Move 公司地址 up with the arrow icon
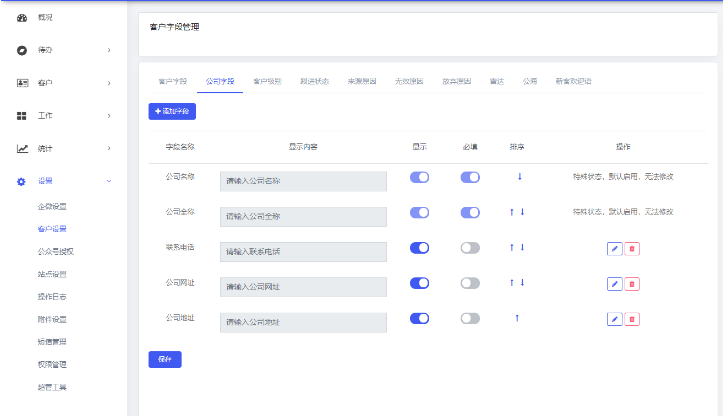The width and height of the screenshot is (723, 416). [517, 318]
